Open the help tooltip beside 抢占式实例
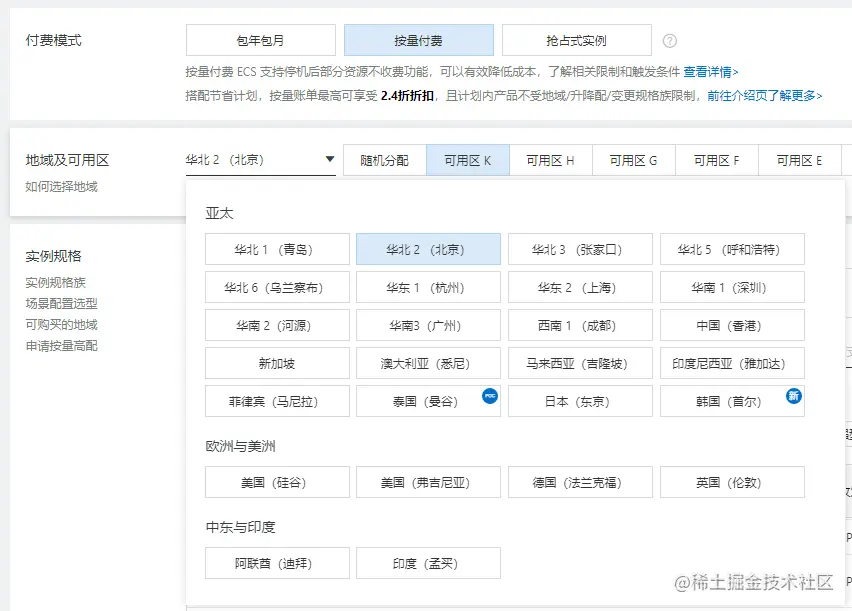 pyautogui.click(x=669, y=40)
